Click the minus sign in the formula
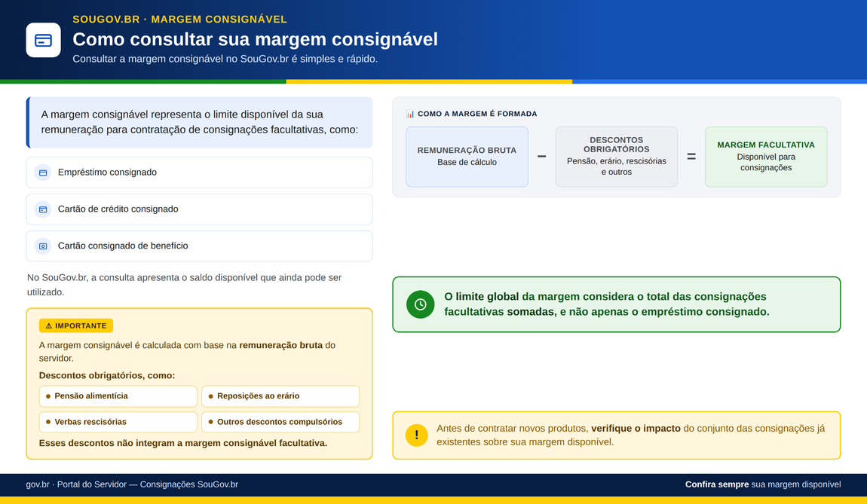Viewport: 867px width, 504px height. coord(542,157)
